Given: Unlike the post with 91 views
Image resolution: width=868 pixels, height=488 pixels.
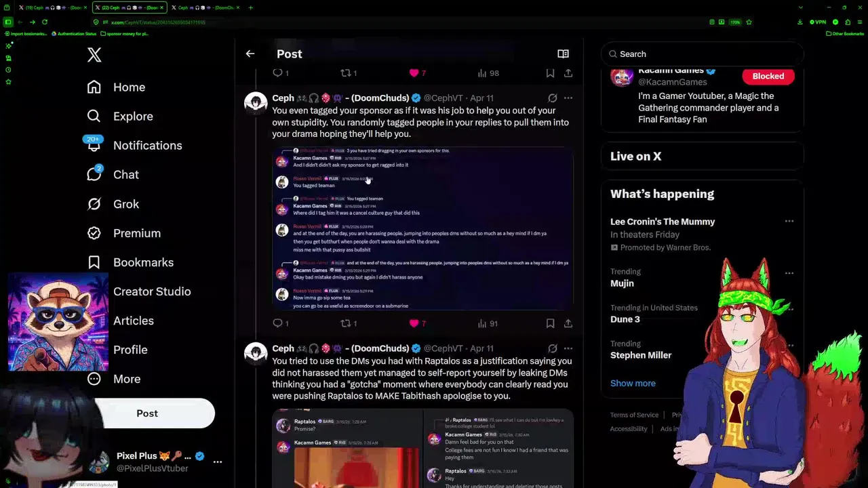Looking at the screenshot, I should (417, 323).
